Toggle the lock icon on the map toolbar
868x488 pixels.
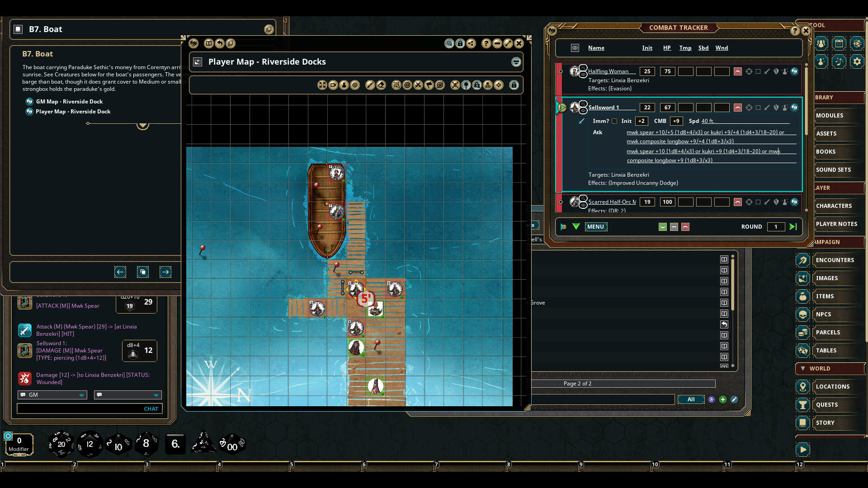(514, 85)
